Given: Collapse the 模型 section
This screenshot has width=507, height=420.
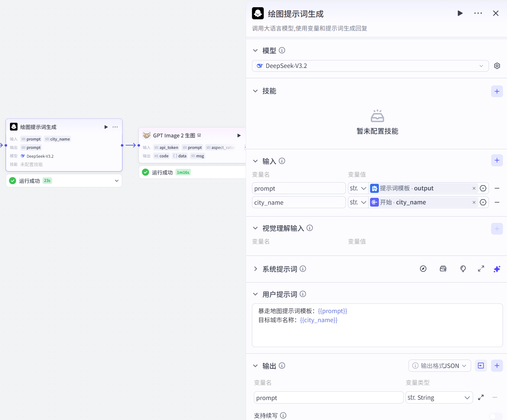Looking at the screenshot, I should (255, 50).
